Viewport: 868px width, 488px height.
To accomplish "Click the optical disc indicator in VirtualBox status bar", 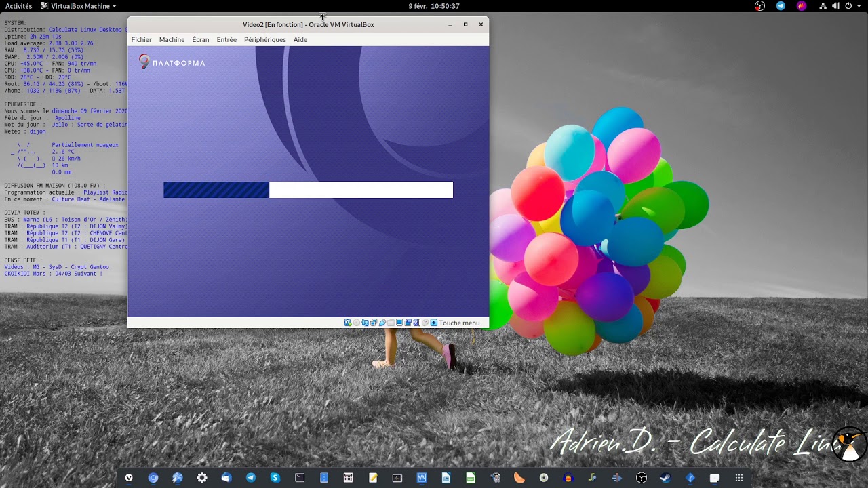I will (357, 323).
